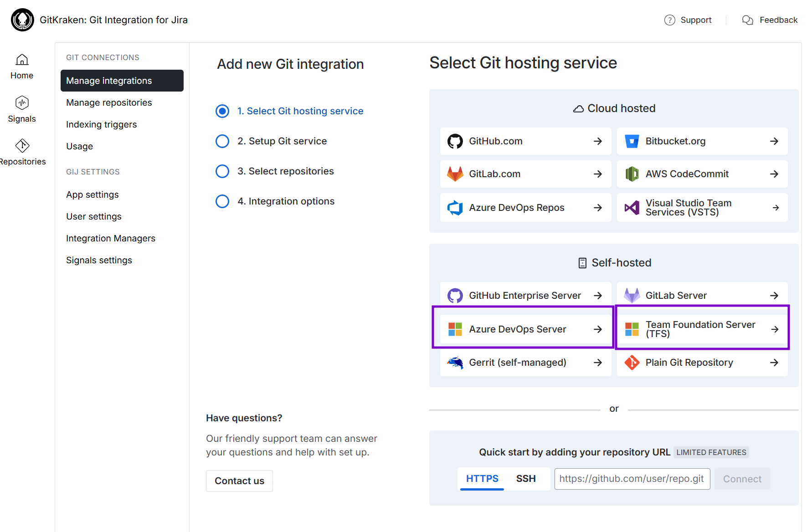This screenshot has height=532, width=812.
Task: Click the GitHub.com octocat icon
Action: point(455,141)
